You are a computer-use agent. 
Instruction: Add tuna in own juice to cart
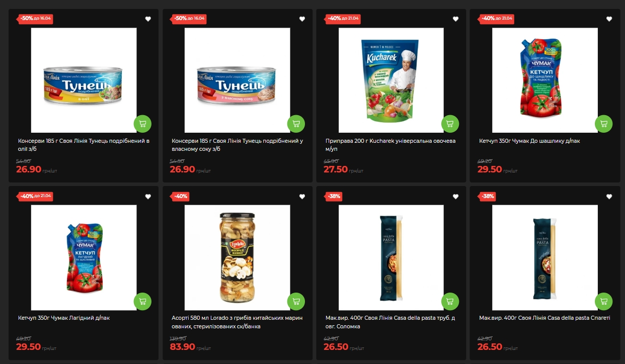[296, 124]
